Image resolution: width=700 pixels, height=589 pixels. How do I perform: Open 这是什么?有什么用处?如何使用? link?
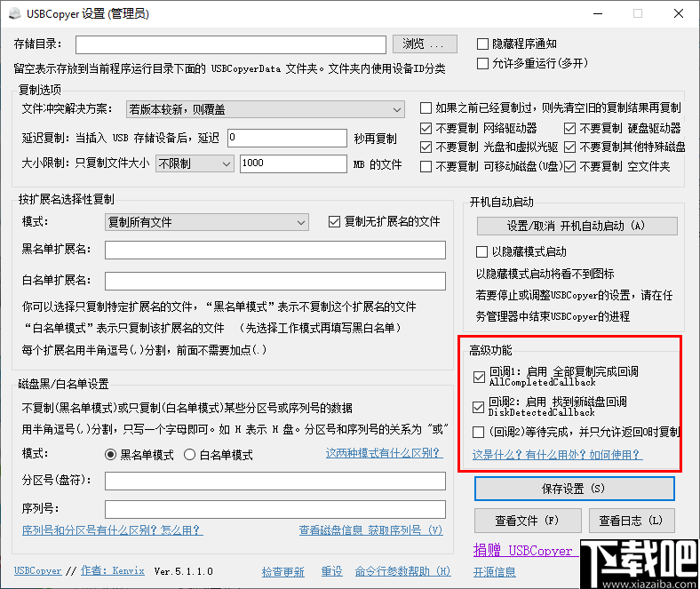557,455
